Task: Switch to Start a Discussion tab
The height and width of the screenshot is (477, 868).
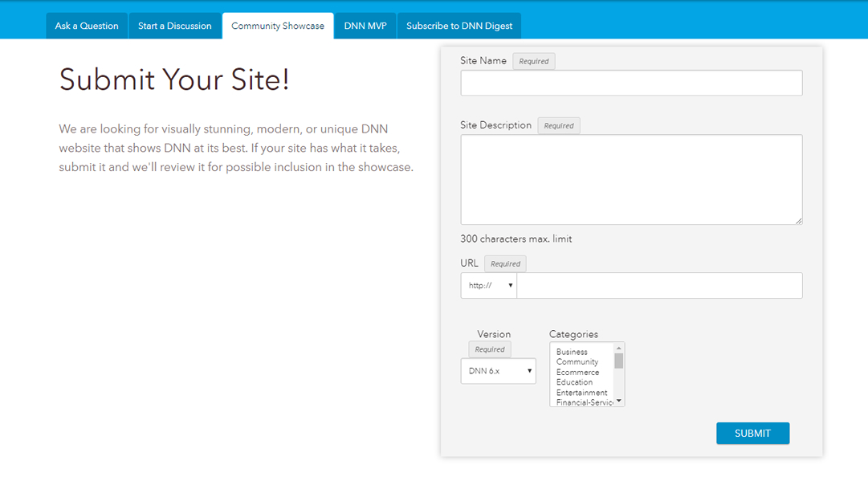Action: (174, 26)
